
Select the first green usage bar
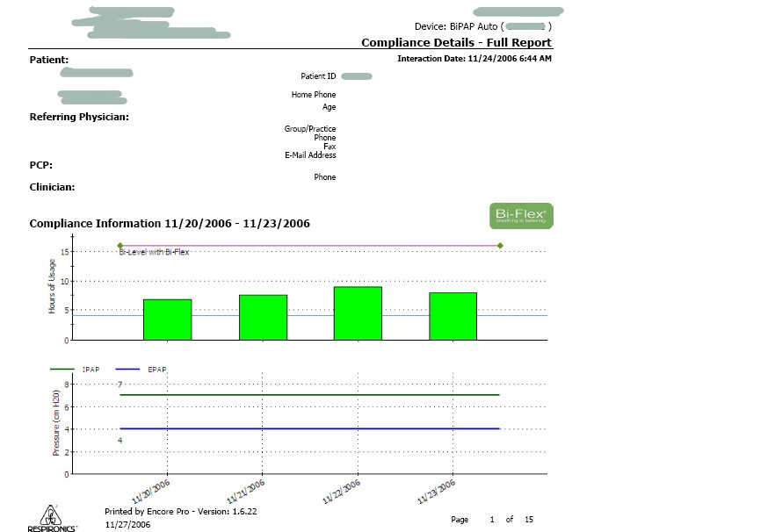(167, 320)
